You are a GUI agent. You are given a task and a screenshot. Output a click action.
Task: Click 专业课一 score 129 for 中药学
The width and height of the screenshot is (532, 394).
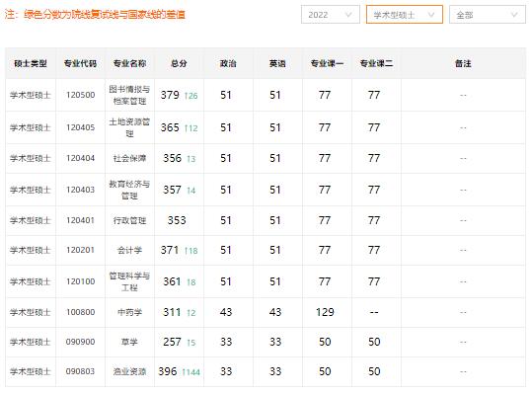pos(325,312)
